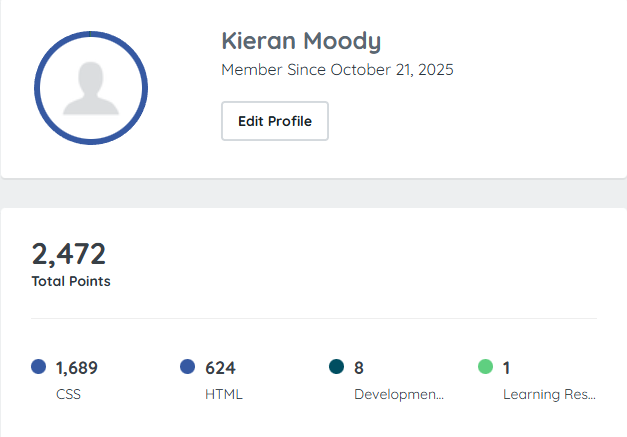Click the 2,472 total points number

click(x=68, y=254)
